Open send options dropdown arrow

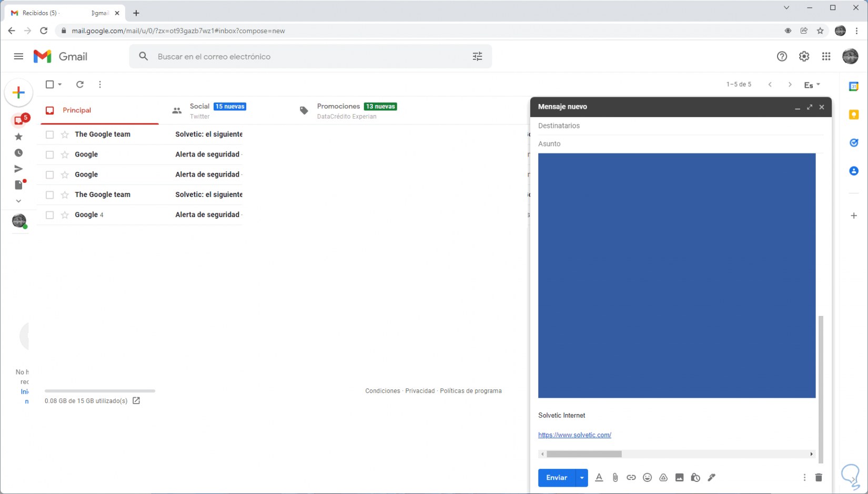point(582,478)
